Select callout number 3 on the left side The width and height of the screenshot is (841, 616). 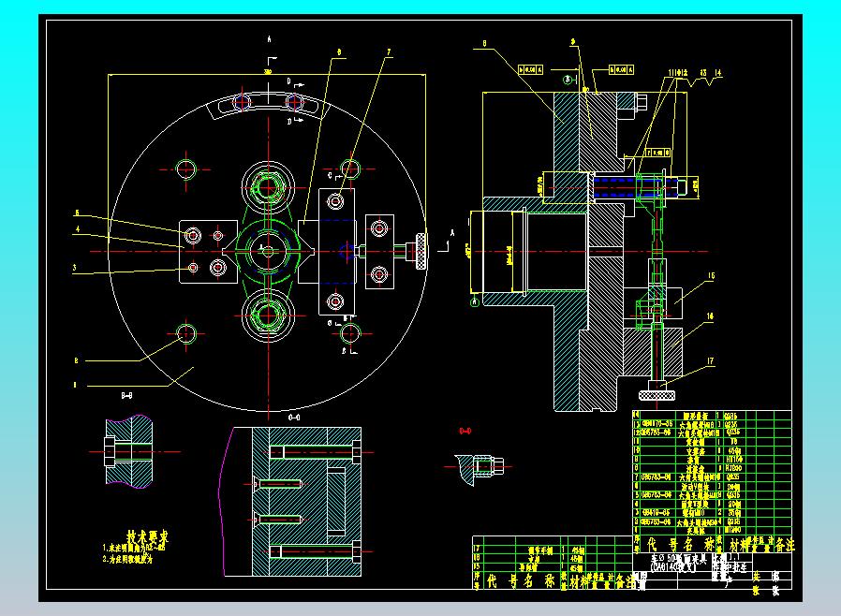75,268
